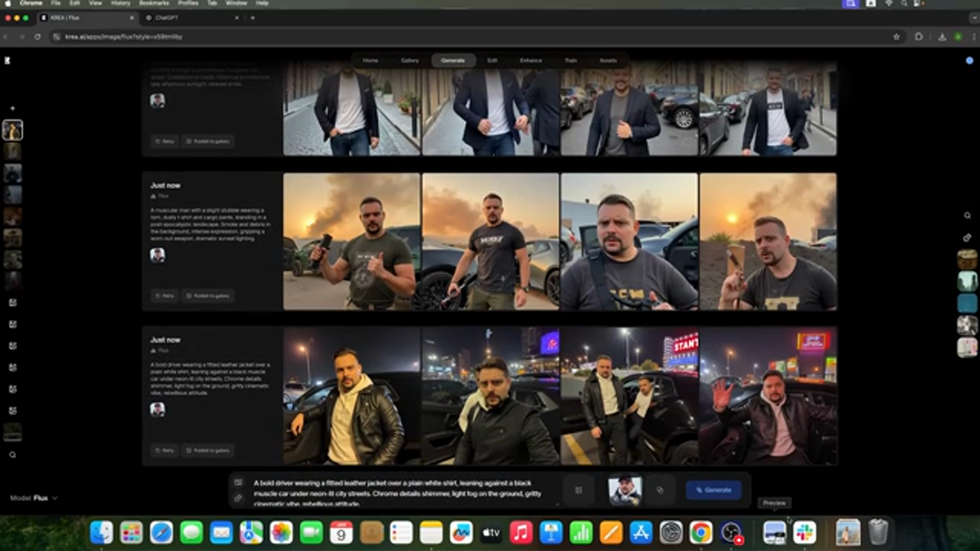This screenshot has height=551, width=980.
Task: Switch to the Enhance tab
Action: 531,60
